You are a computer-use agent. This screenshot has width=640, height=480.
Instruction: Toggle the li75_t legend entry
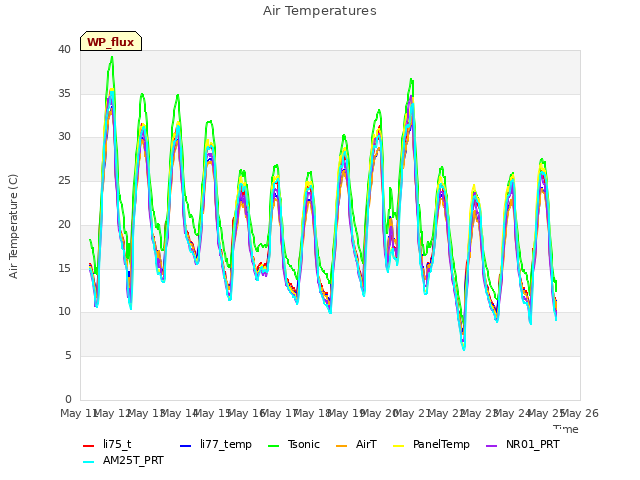[107, 444]
